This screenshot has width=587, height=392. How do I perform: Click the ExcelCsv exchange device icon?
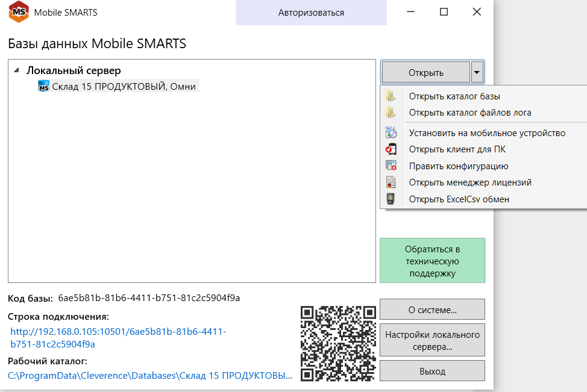point(391,199)
